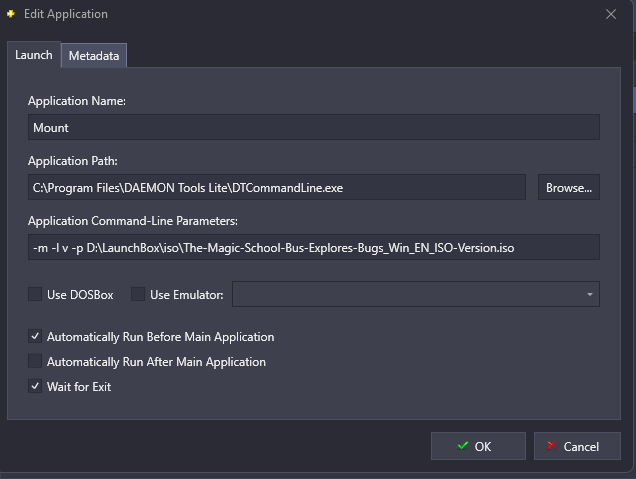
Task: Click the yellow LaunchBox icon in title bar
Action: [11, 14]
